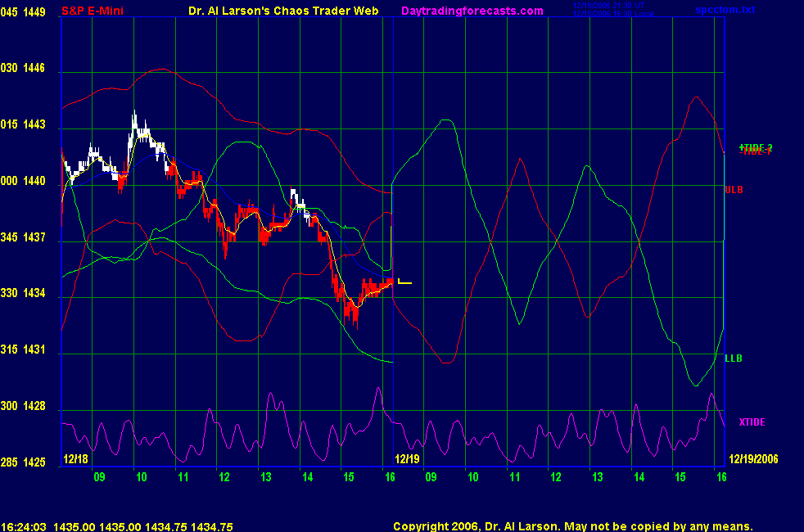Select the Copyright 2006 Dr. Al Larson notice

(x=573, y=526)
